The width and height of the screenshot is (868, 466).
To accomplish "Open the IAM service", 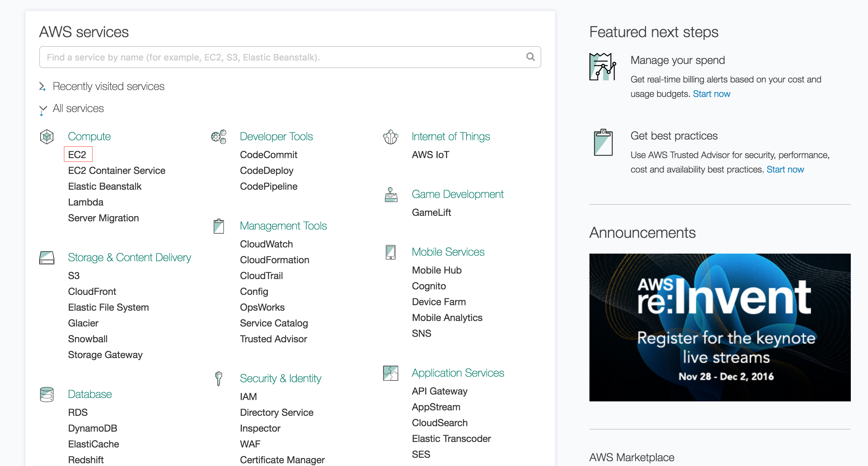I will point(248,397).
